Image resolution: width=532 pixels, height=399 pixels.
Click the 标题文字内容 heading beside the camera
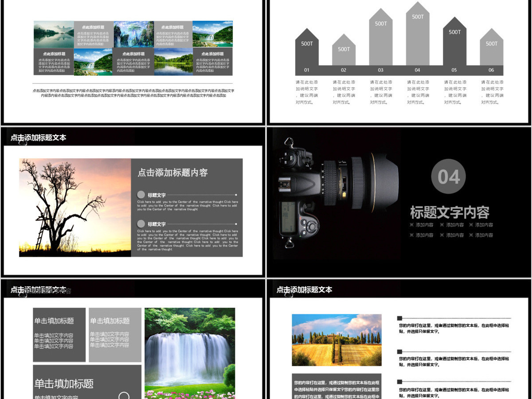pyautogui.click(x=450, y=212)
